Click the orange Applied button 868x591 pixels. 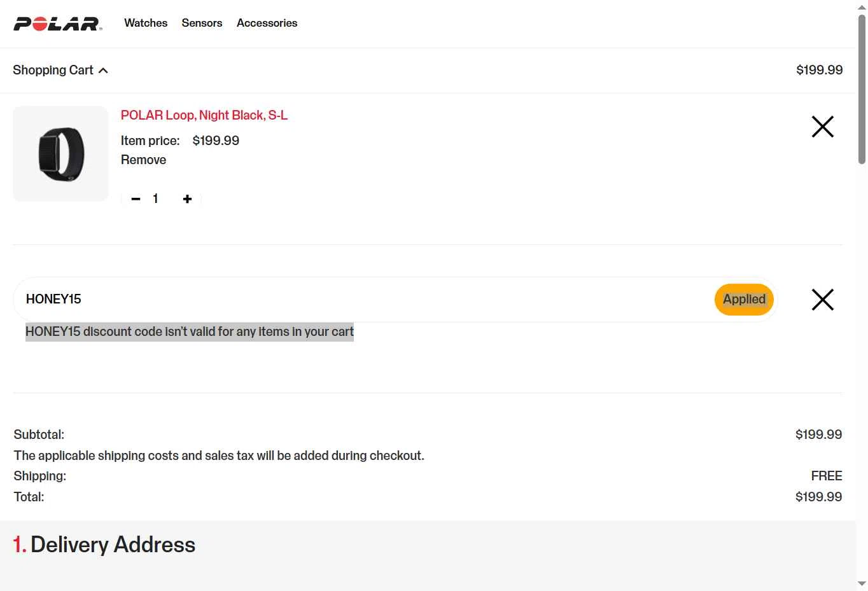[x=744, y=299]
